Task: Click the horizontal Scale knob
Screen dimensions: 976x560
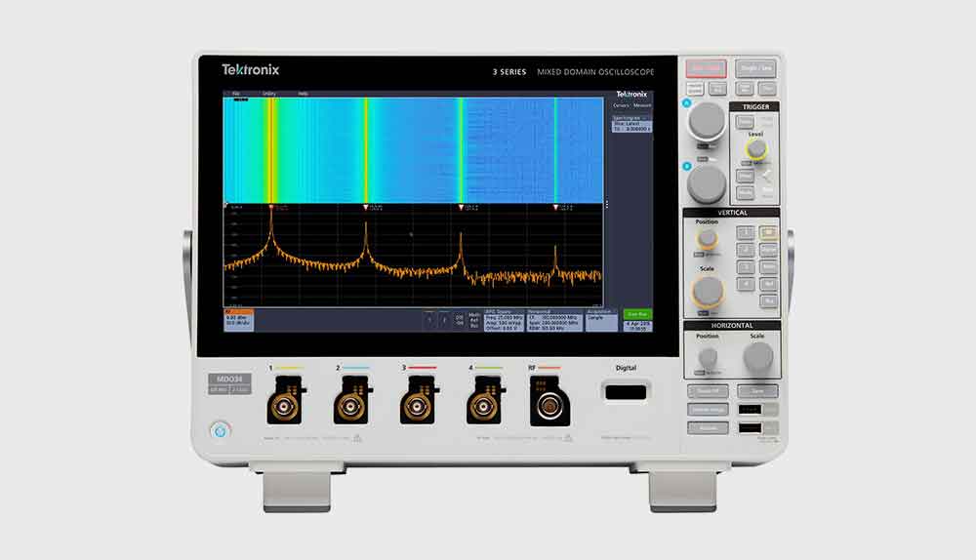Action: [x=757, y=356]
